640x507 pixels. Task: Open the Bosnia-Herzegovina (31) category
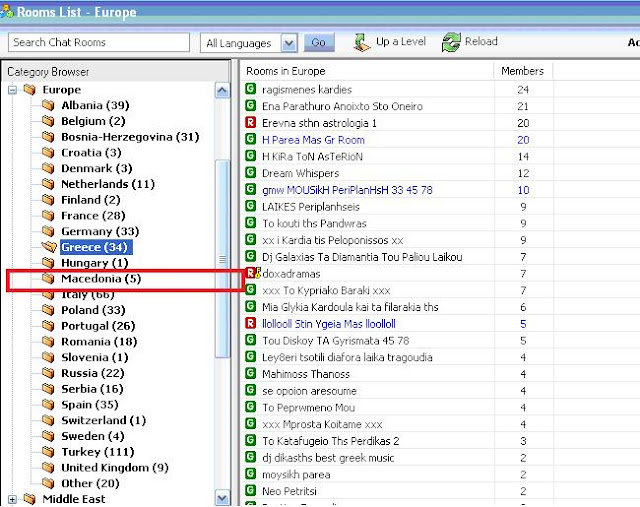pyautogui.click(x=130, y=137)
